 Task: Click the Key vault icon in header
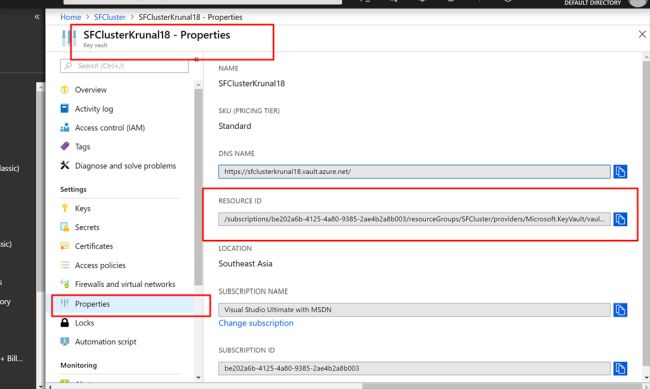click(69, 39)
